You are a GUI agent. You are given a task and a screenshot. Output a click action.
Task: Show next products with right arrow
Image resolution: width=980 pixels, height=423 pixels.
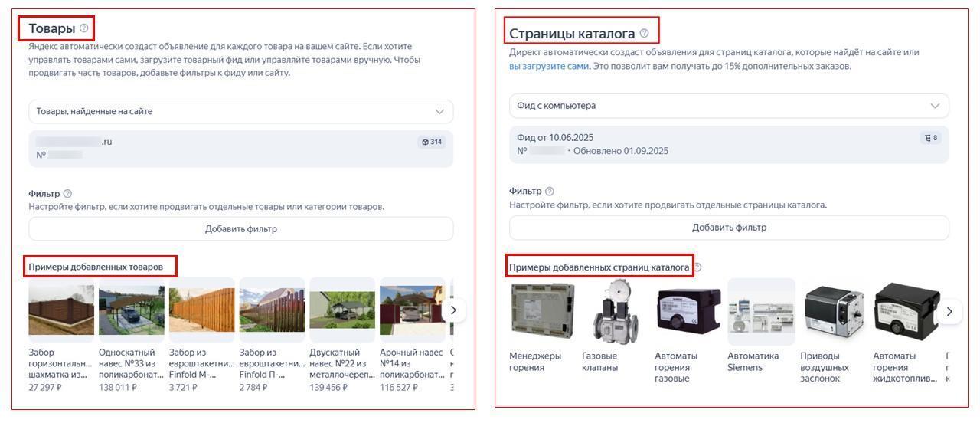click(453, 310)
